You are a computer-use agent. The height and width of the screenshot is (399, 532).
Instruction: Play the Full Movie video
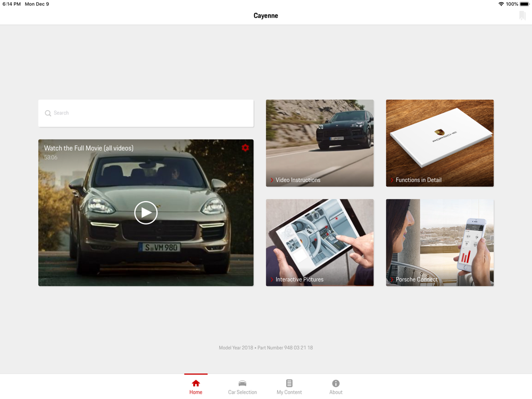[146, 213]
